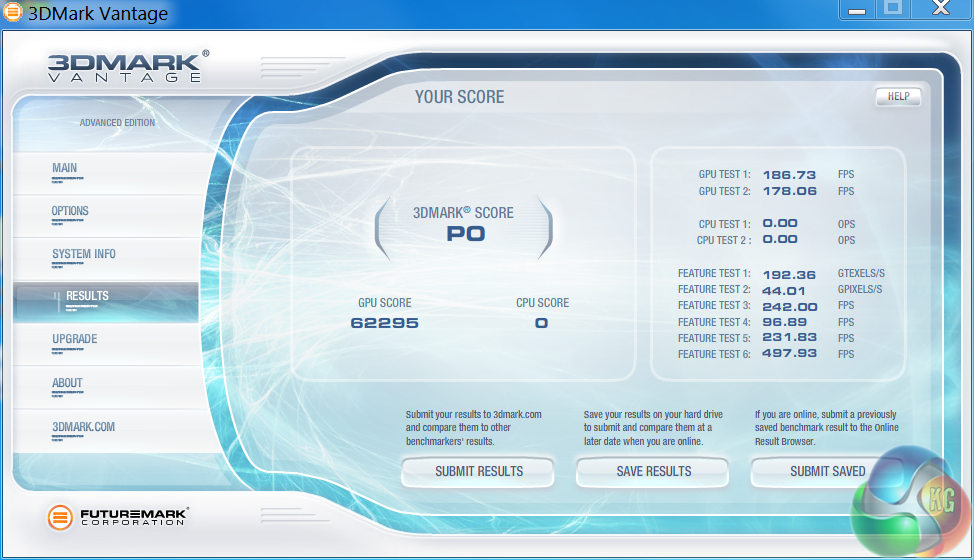This screenshot has width=974, height=560.
Task: Click the 3DMark score P0 value
Action: [466, 234]
